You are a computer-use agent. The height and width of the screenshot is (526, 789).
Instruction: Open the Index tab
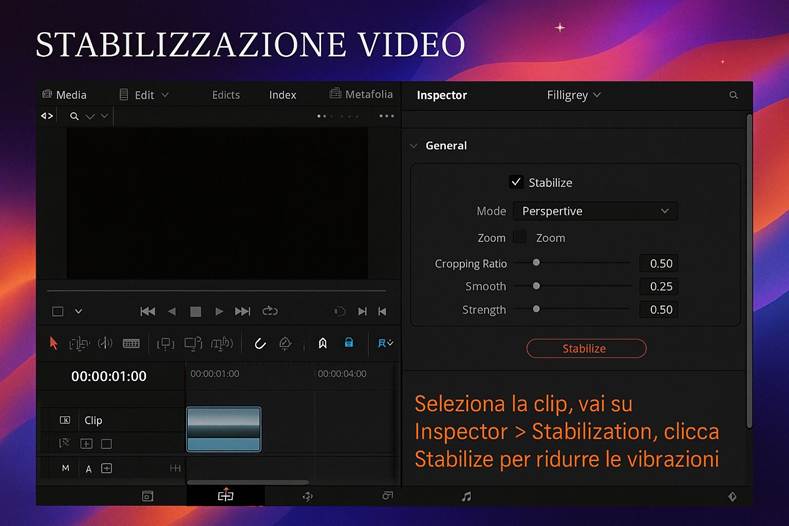tap(282, 95)
